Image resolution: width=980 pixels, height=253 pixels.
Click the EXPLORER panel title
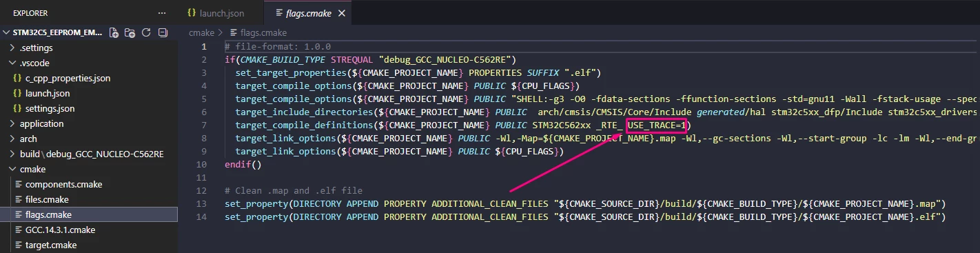pyautogui.click(x=30, y=13)
